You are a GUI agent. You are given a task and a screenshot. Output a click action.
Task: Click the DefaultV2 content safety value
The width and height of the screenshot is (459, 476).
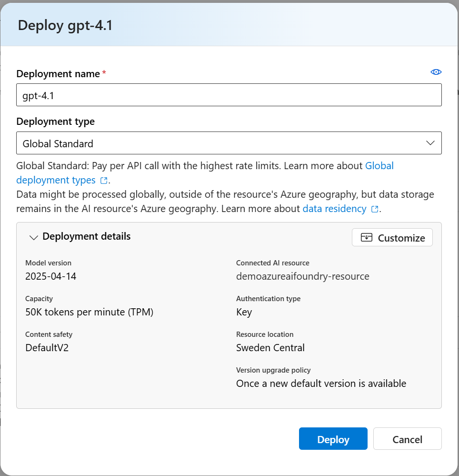(x=47, y=348)
